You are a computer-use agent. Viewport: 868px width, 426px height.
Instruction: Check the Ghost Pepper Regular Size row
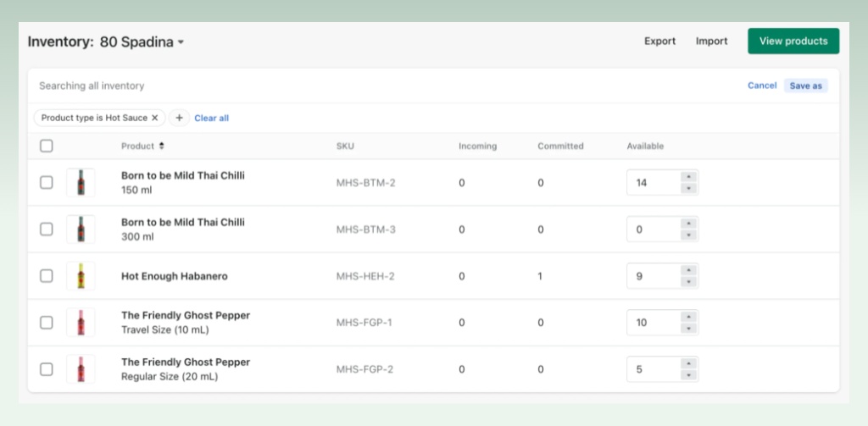[47, 369]
